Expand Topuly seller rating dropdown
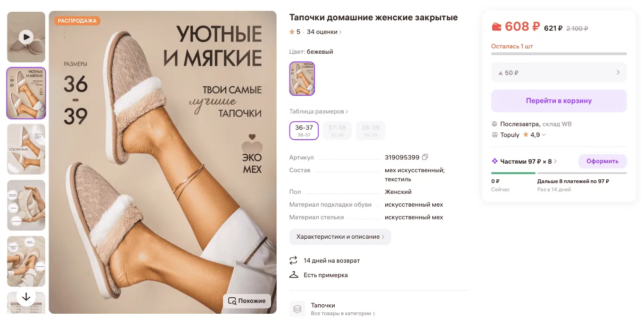 click(544, 135)
